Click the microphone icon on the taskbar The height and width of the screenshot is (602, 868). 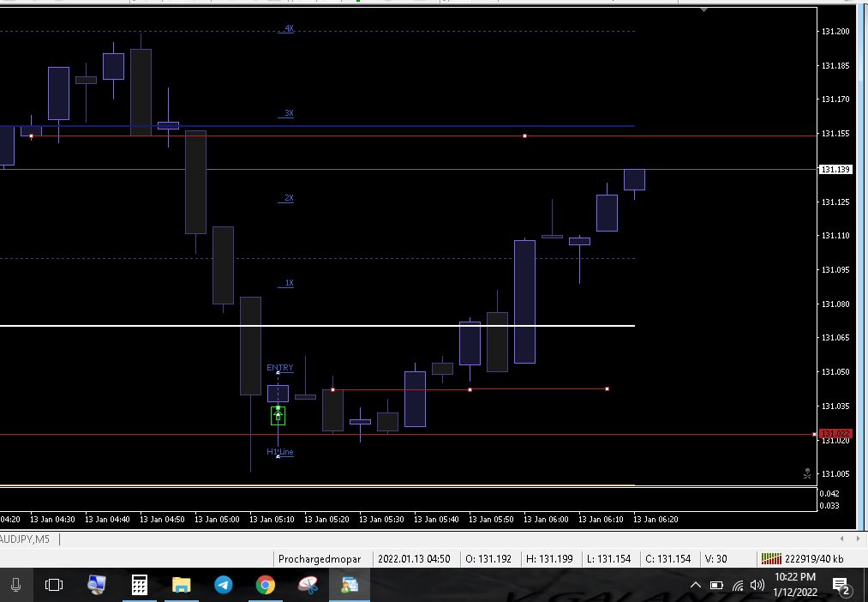pyautogui.click(x=15, y=585)
